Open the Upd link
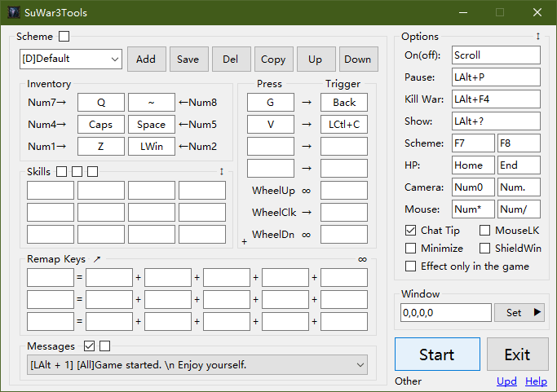Viewport: 557px width, 392px height. point(506,381)
